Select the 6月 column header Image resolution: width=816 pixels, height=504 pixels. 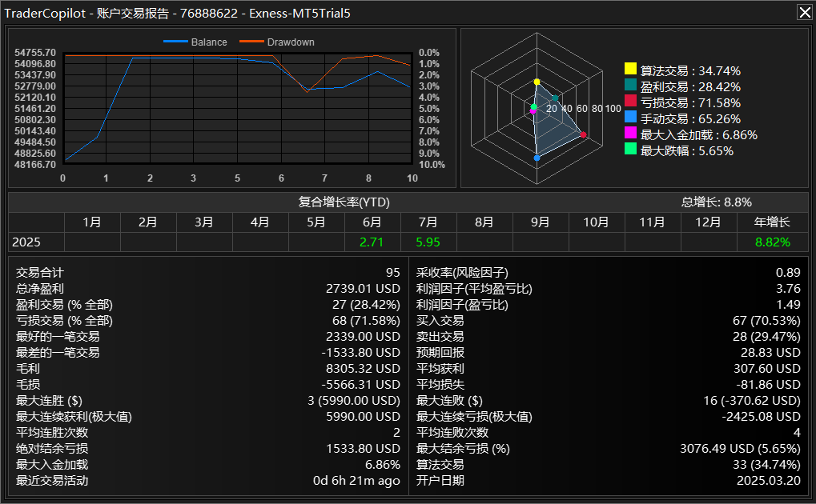coord(372,222)
